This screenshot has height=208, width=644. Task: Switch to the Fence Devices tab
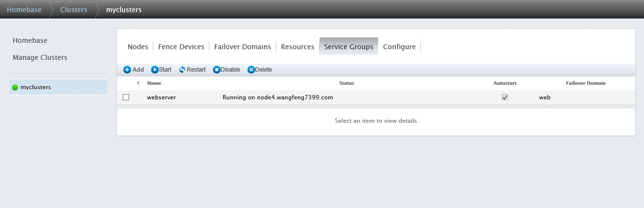[x=181, y=47]
